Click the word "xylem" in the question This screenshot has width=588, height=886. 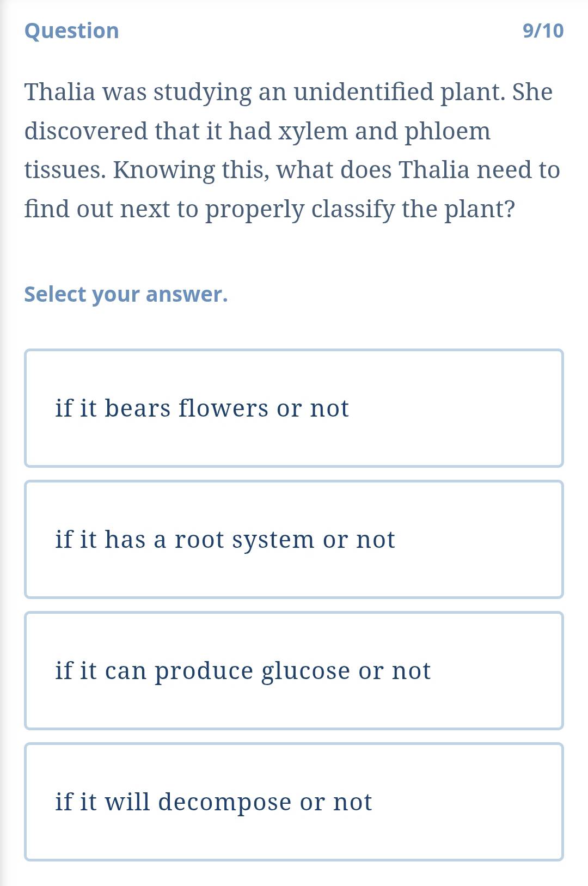(313, 131)
